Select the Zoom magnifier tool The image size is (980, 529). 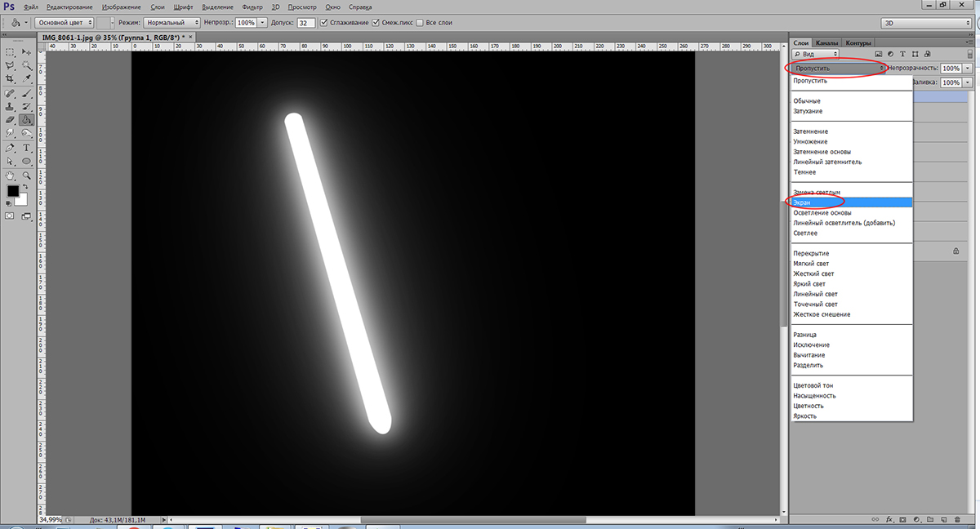click(27, 175)
